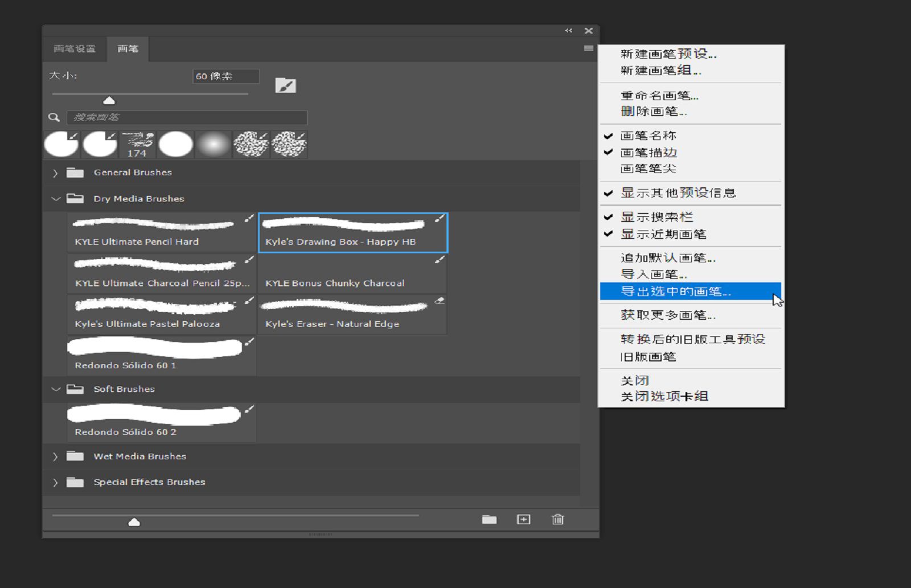
Task: Delete selected brush using the trash icon
Action: point(557,519)
